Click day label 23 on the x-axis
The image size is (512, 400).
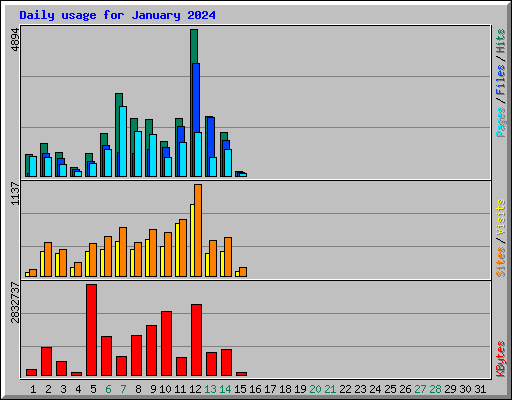pyautogui.click(x=360, y=389)
